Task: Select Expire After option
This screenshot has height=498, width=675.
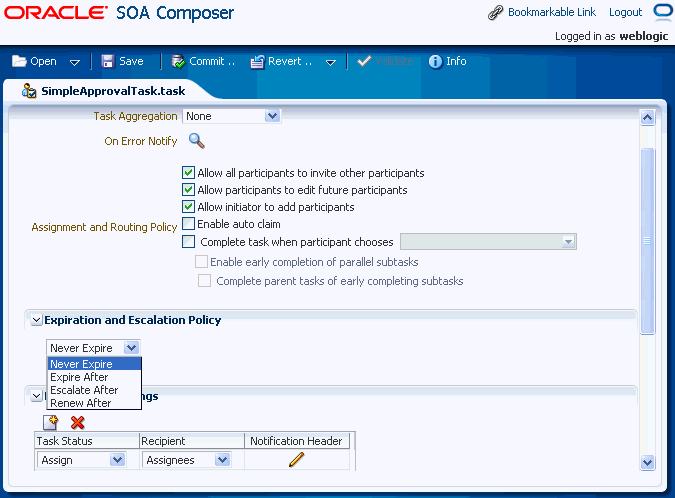Action: point(94,377)
